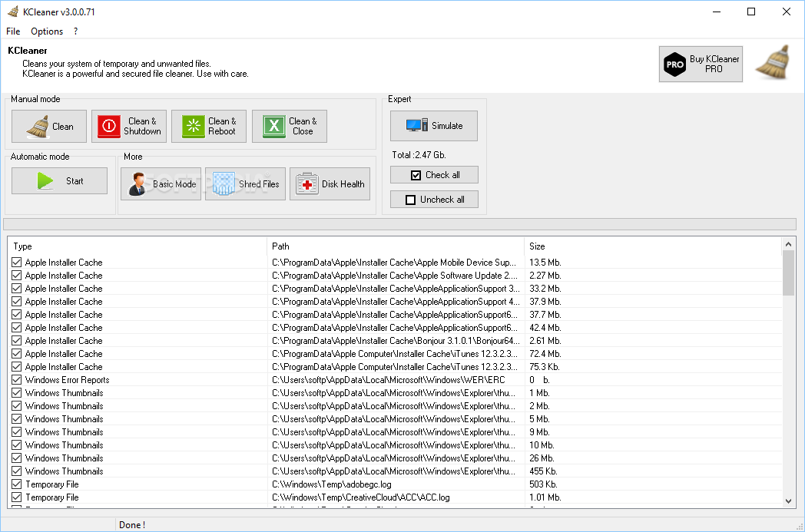This screenshot has width=805, height=532.
Task: Toggle checkbox for Bonjour 3.1.0.1 cache row
Action: 16,341
